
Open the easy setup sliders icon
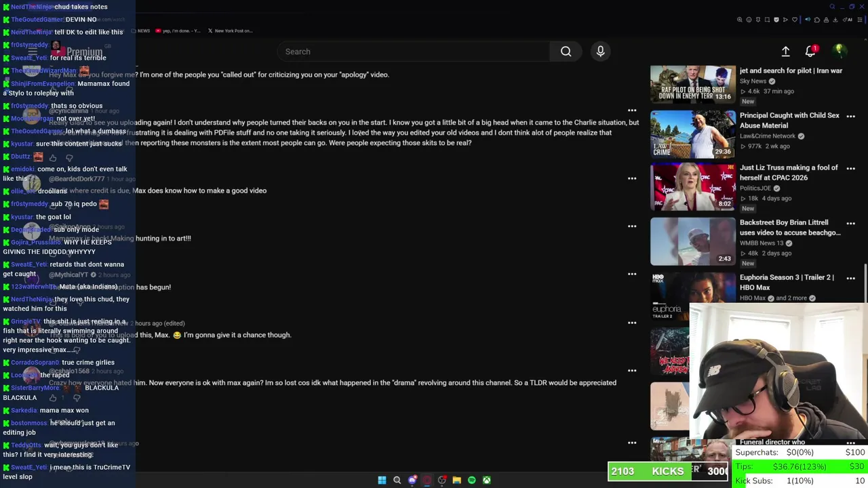pos(860,20)
